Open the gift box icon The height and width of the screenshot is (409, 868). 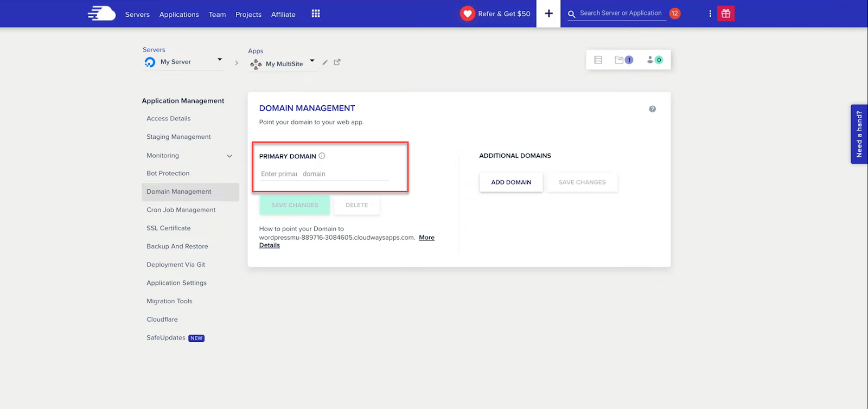726,14
